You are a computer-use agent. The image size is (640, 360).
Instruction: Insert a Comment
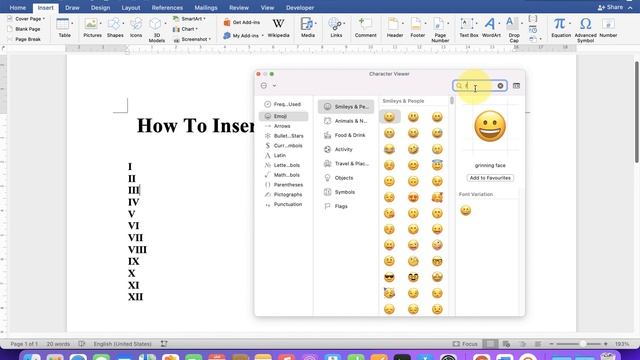(365, 28)
